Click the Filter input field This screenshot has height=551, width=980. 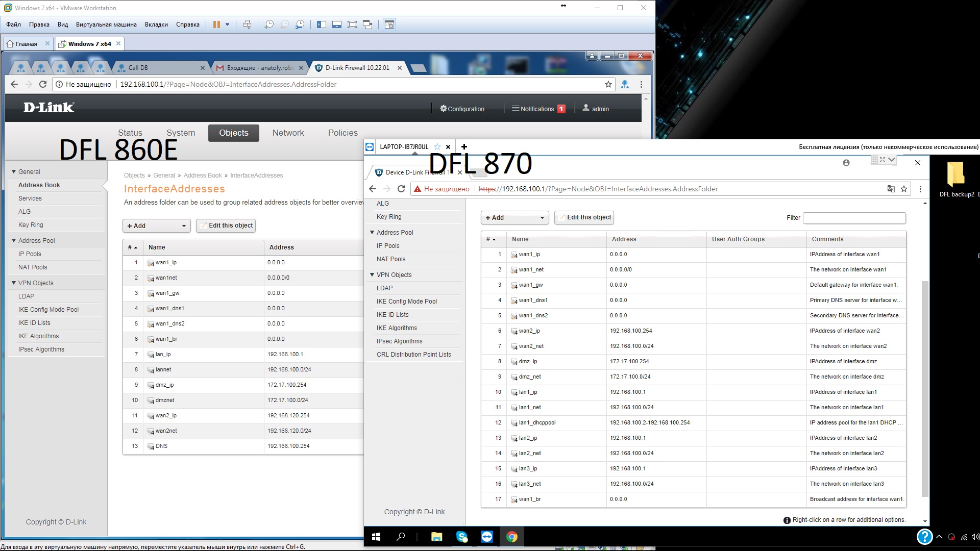[854, 218]
